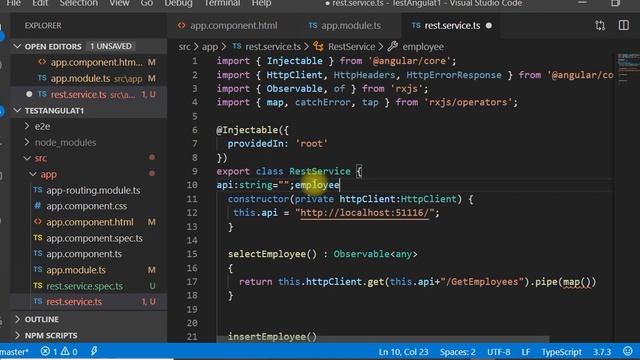Open the View menu
This screenshot has height=360, width=640.
click(119, 3)
